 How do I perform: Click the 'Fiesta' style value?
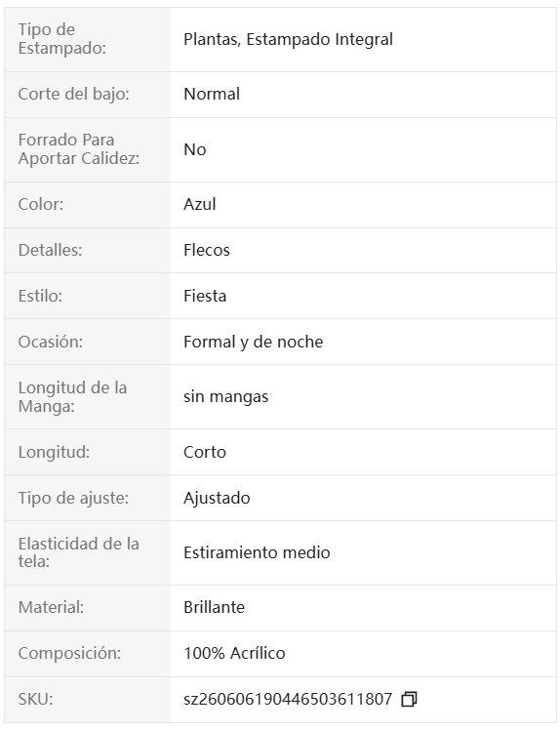(205, 296)
